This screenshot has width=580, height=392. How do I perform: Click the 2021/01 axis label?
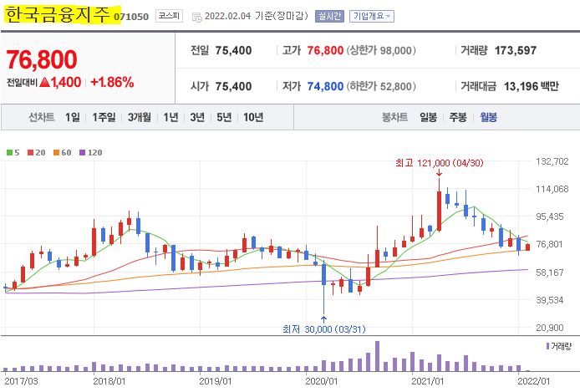[428, 381]
